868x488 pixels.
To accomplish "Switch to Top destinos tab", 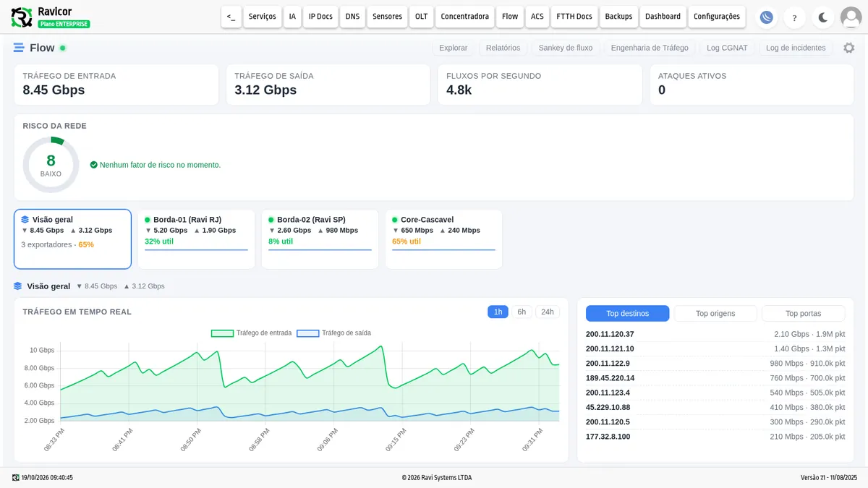I will click(x=628, y=314).
